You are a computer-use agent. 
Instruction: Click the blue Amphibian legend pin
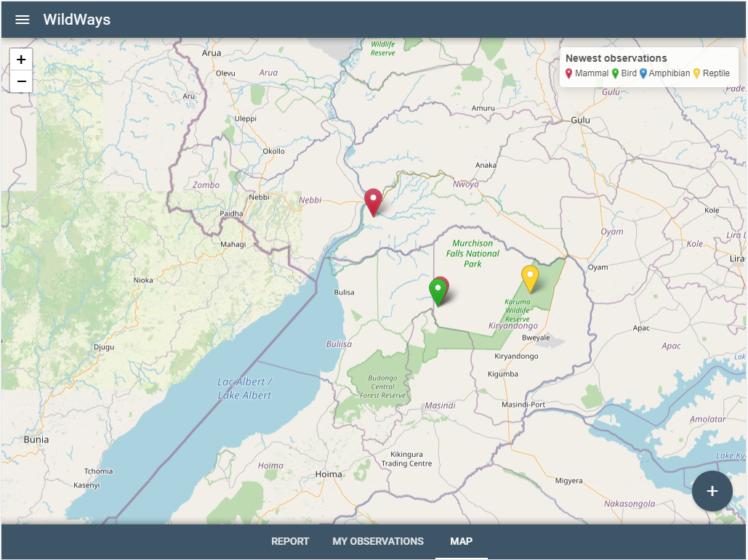point(643,73)
